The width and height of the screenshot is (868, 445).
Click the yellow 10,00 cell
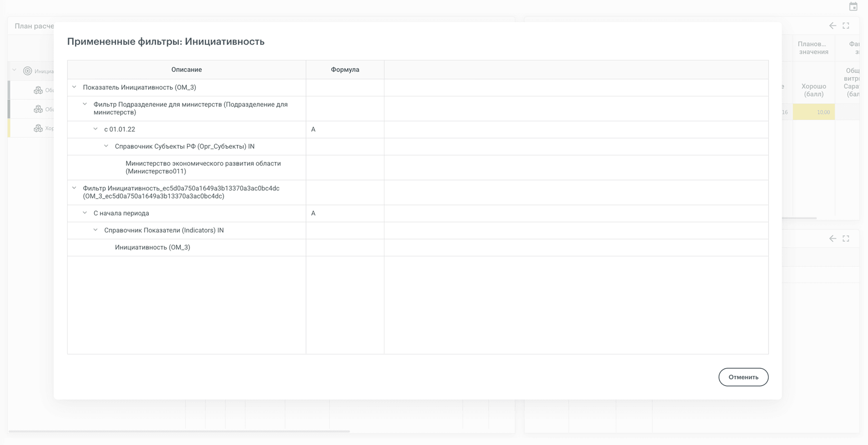(814, 112)
